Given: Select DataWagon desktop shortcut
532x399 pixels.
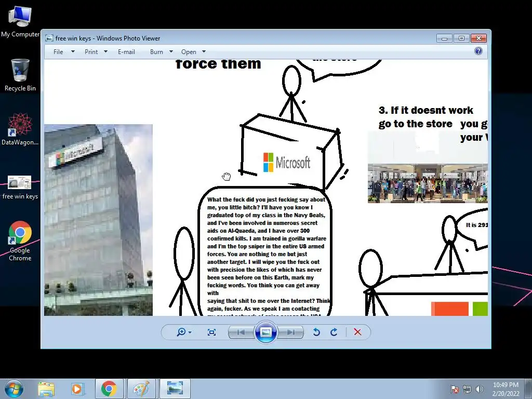Looking at the screenshot, I should pyautogui.click(x=20, y=129).
